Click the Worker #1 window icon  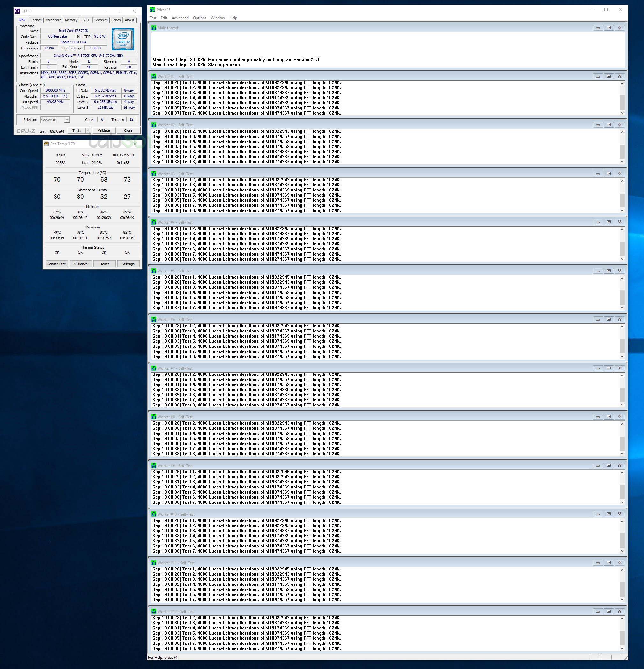click(153, 76)
